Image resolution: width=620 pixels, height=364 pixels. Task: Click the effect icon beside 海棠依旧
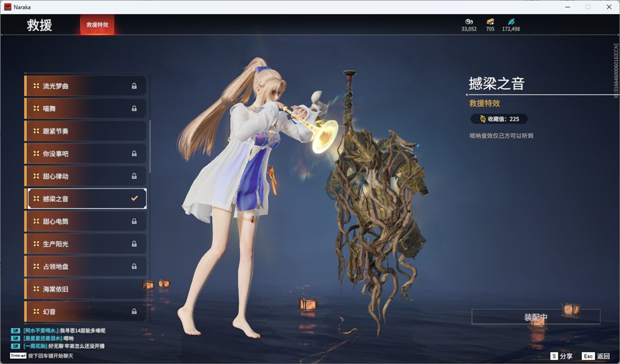click(x=36, y=289)
